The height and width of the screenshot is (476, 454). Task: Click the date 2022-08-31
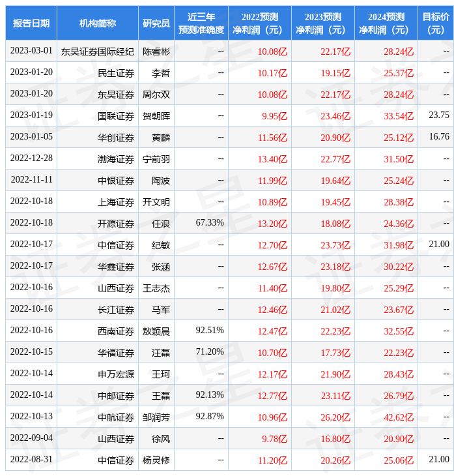(x=31, y=460)
